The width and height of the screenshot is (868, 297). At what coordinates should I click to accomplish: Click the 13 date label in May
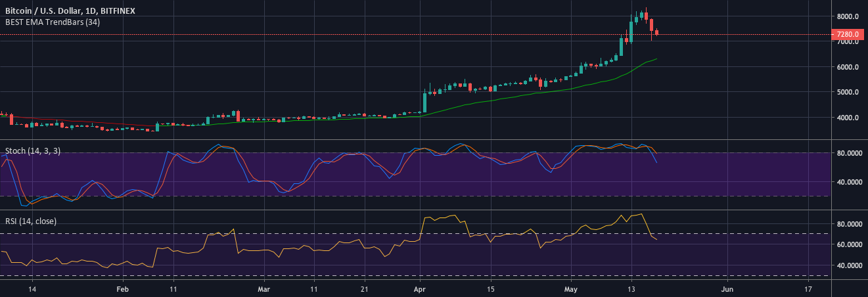(x=631, y=288)
